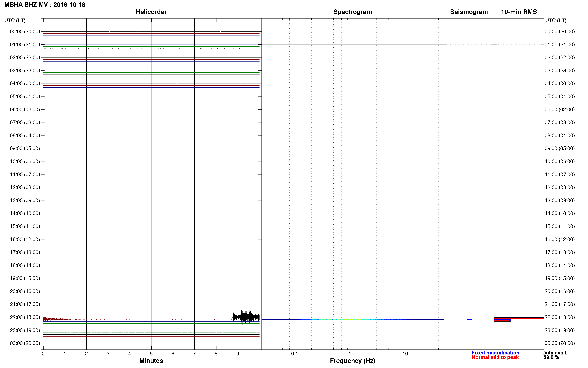Click the 'Minutes' axis title
Image resolution: width=588 pixels, height=368 pixels.
[151, 361]
